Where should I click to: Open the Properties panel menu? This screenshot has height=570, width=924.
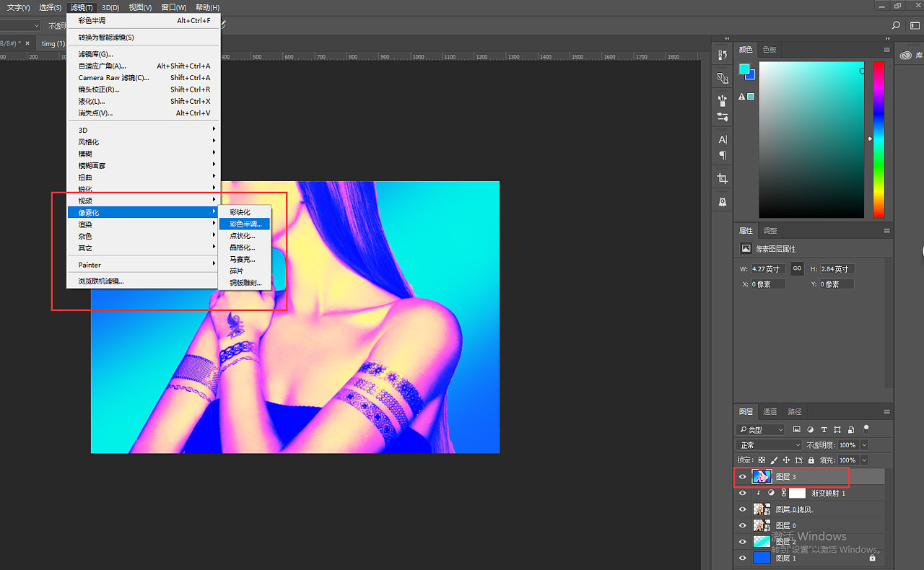(886, 230)
